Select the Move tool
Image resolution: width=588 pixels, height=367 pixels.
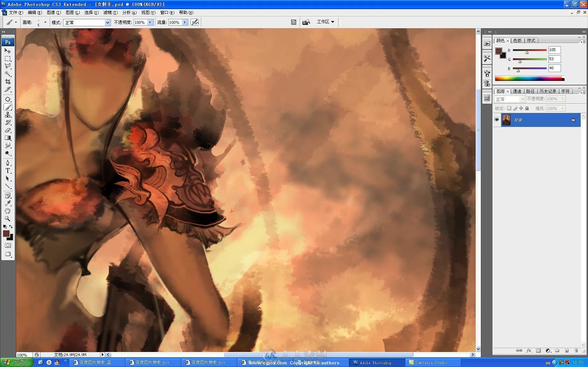pos(8,51)
